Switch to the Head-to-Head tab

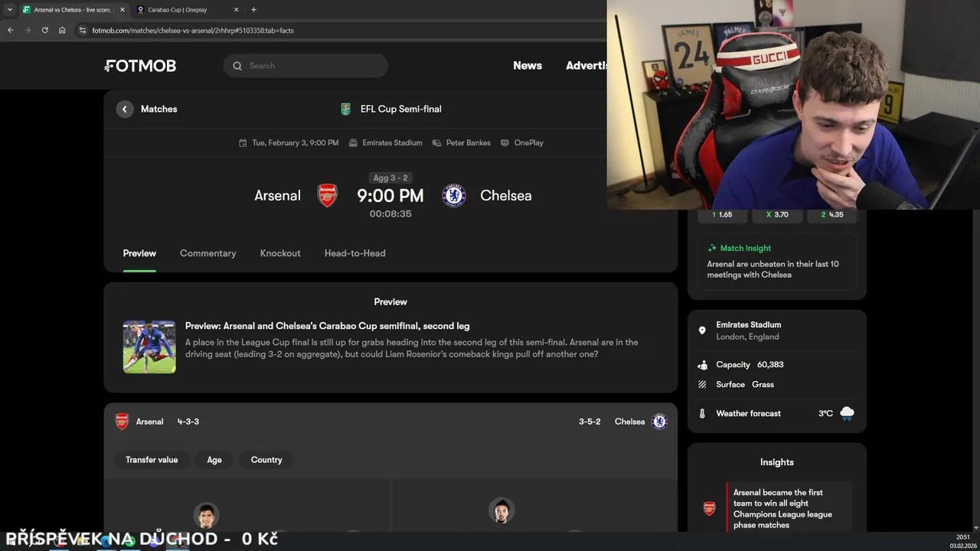pyautogui.click(x=355, y=253)
